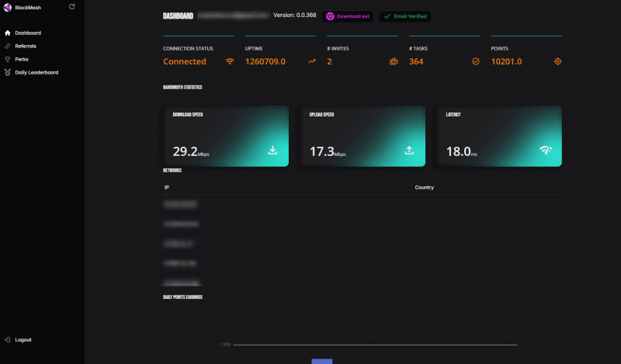
Task: Click the Download Speed card
Action: tap(225, 136)
